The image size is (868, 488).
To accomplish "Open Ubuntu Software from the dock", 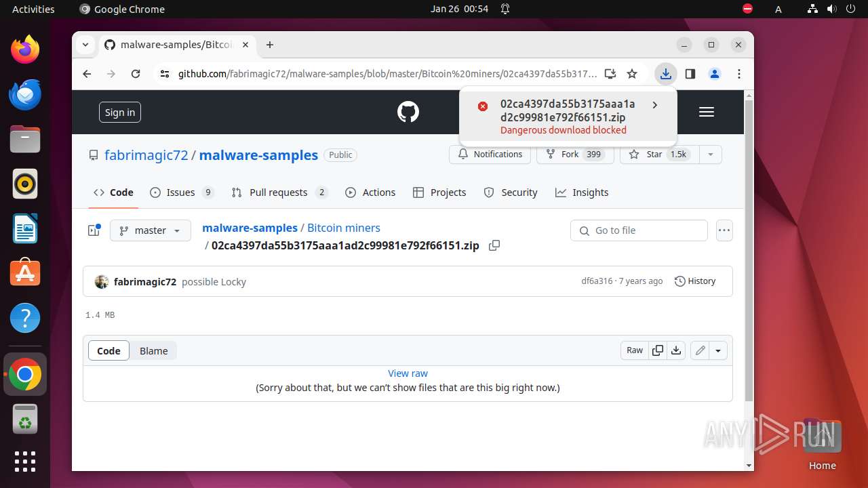I will click(25, 273).
